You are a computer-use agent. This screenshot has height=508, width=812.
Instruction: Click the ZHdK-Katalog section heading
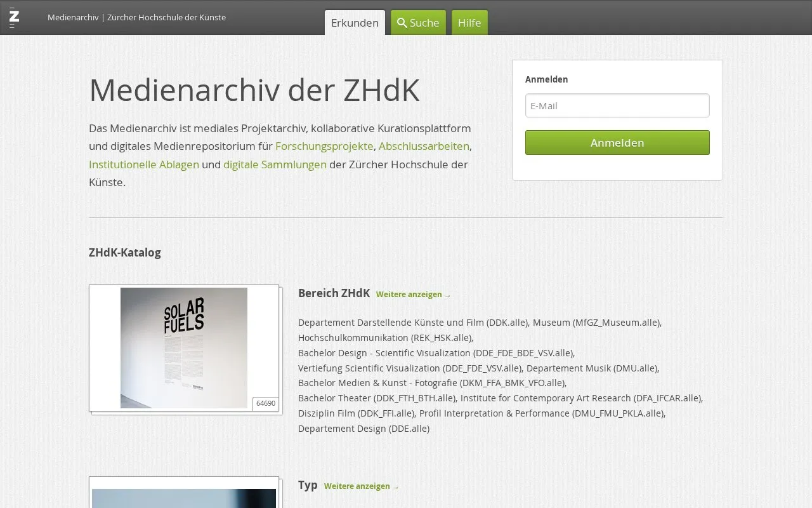tap(125, 253)
